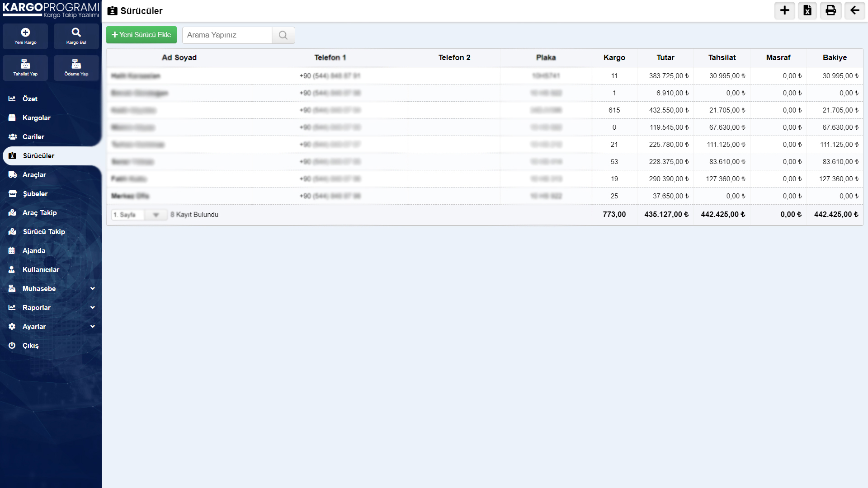Go to Cariler menu

pos(51,136)
